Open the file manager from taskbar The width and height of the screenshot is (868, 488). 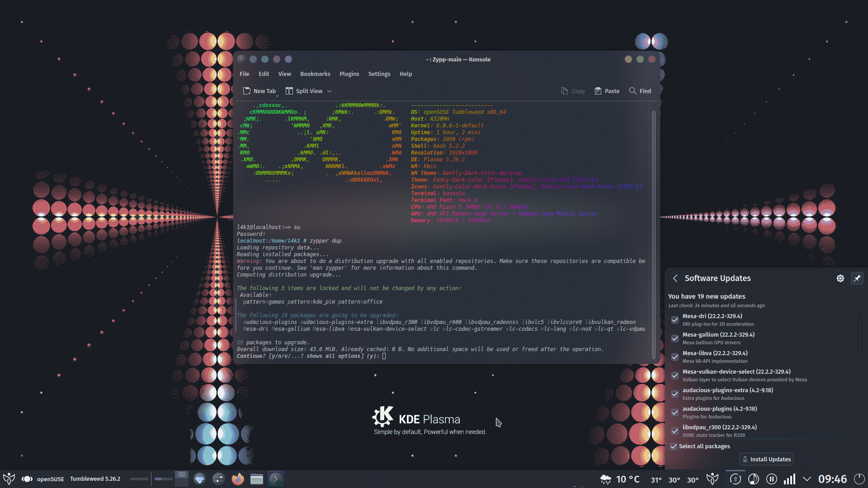(257, 479)
